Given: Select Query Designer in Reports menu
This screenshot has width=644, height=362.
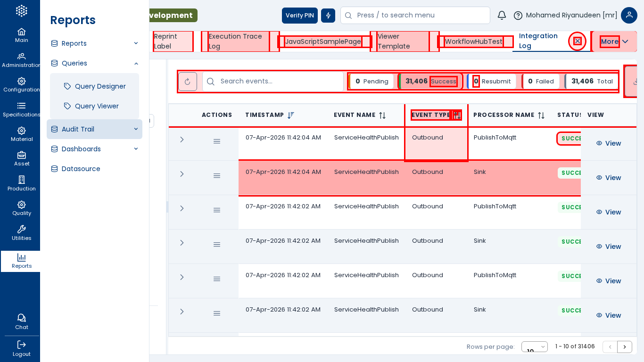Looking at the screenshot, I should (x=100, y=86).
